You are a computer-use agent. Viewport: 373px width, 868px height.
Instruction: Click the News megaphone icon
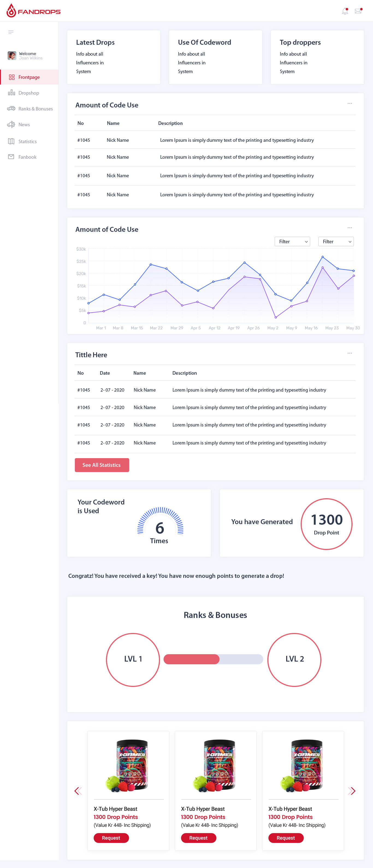click(11, 124)
